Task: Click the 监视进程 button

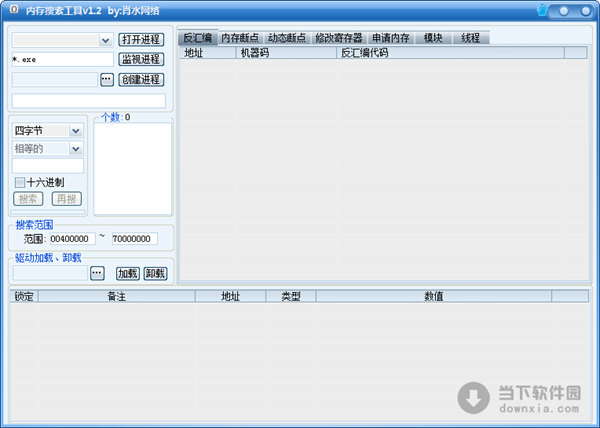Action: pyautogui.click(x=141, y=59)
